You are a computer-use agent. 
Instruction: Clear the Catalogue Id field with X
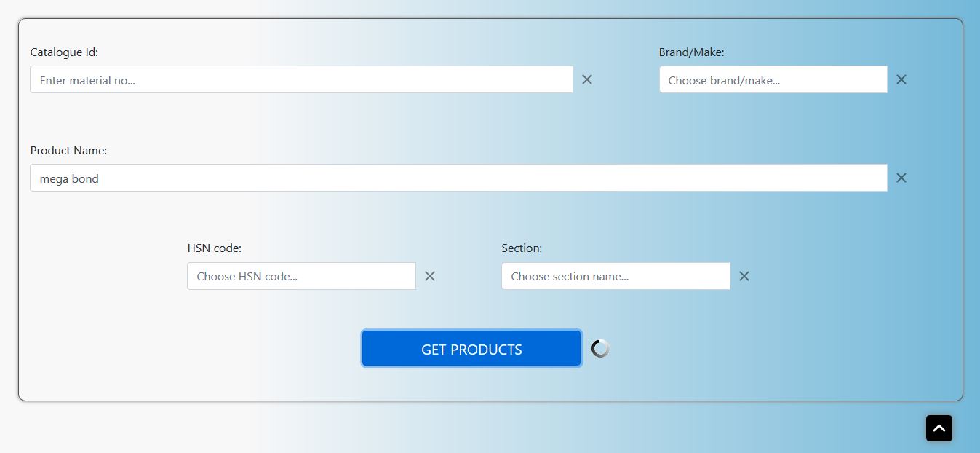(587, 79)
